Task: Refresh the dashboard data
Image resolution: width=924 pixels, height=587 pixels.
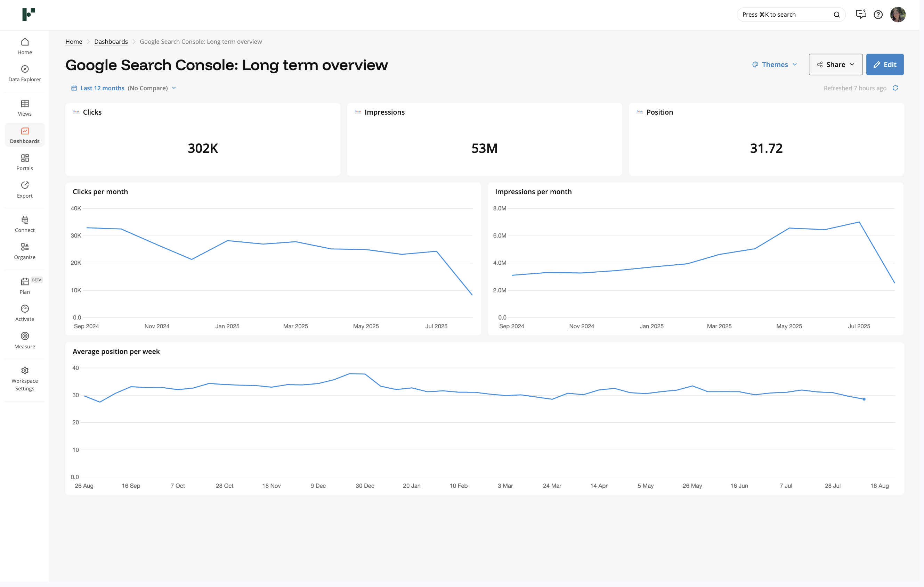Action: [895, 88]
